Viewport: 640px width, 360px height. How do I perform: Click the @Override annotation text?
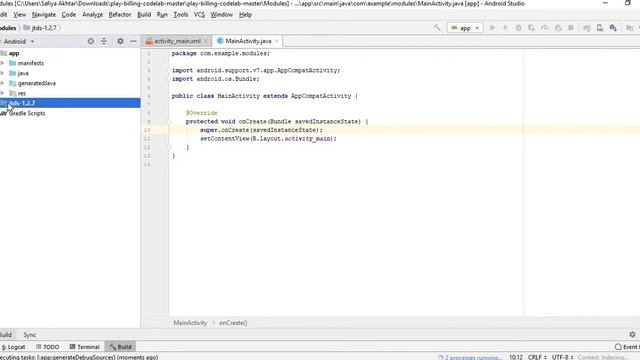[x=202, y=113]
